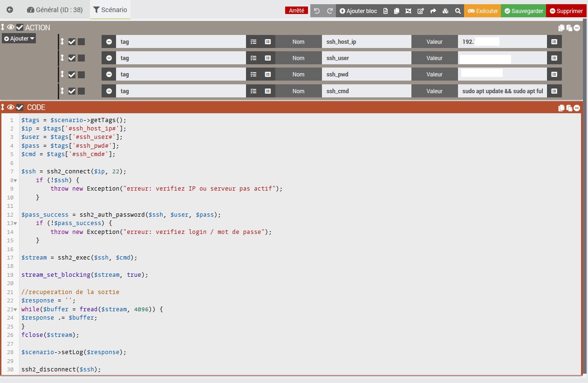Toggle visibility eye of the ACTION block
This screenshot has width=588, height=383.
[11, 27]
